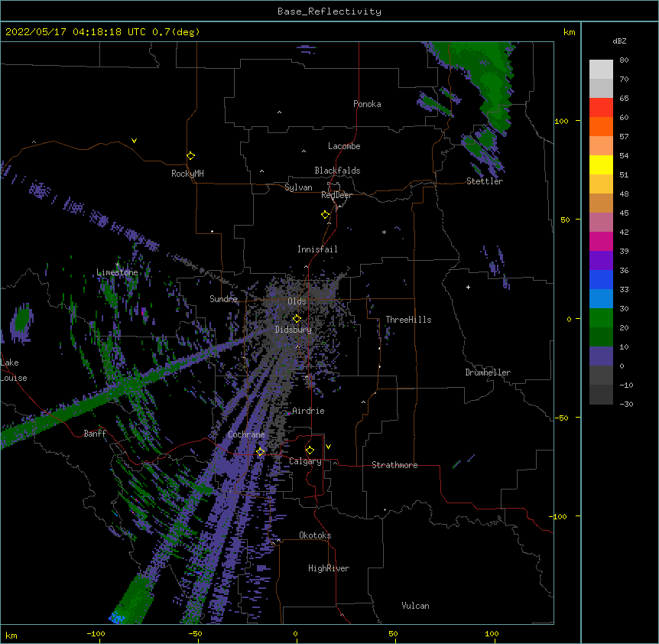Click the ThreeHills label
Screen dimensions: 659x644
[x=408, y=320]
